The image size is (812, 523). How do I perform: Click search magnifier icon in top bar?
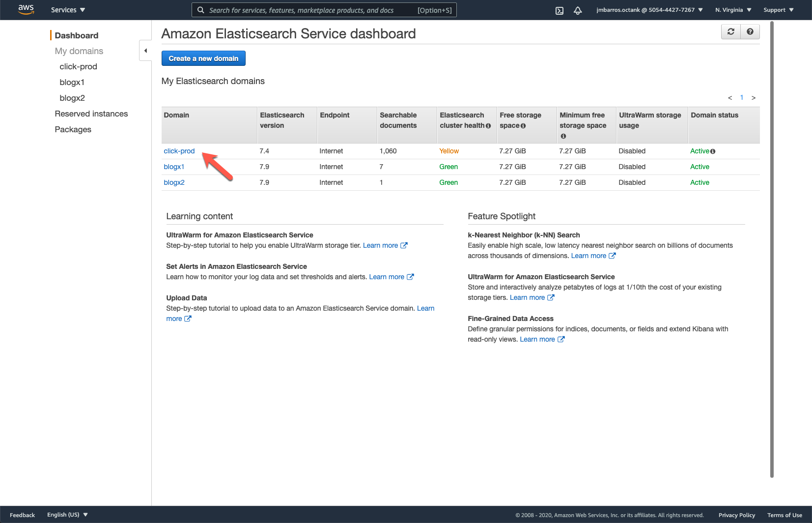pyautogui.click(x=200, y=10)
